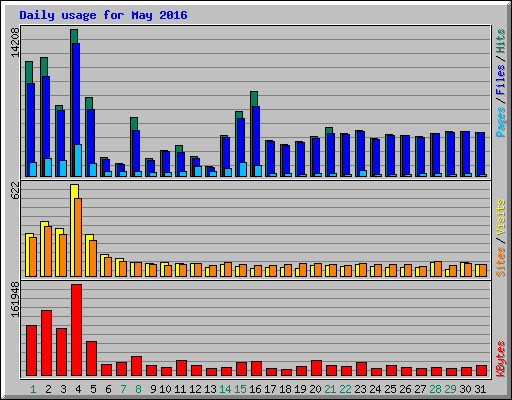The width and height of the screenshot is (512, 400).
Task: Click day 16 on the x-axis
Action: click(255, 389)
